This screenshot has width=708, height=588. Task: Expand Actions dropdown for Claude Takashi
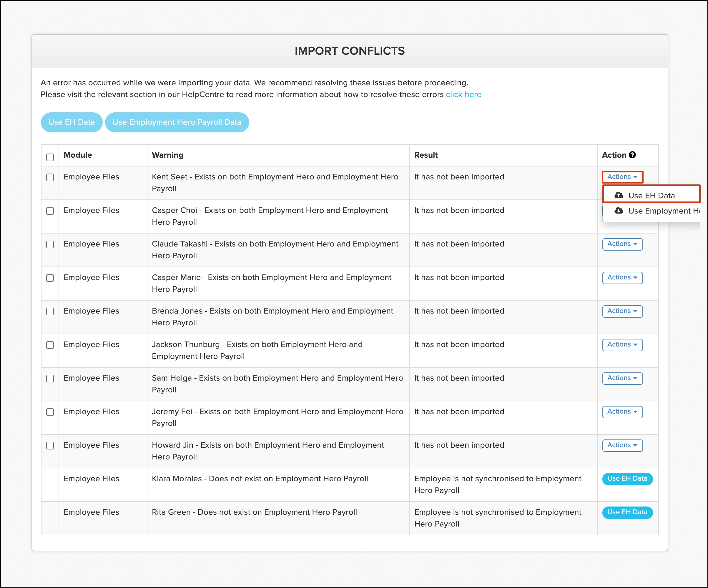point(622,244)
